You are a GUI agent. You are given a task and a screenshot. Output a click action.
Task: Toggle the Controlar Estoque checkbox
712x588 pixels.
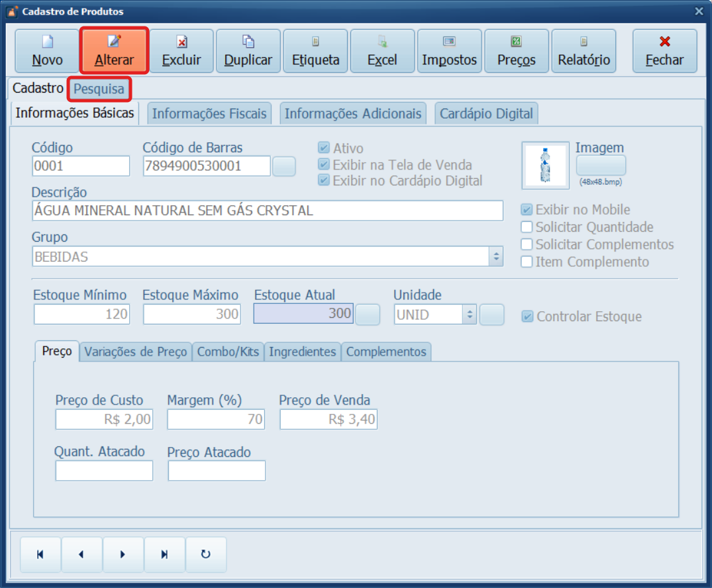pyautogui.click(x=527, y=317)
